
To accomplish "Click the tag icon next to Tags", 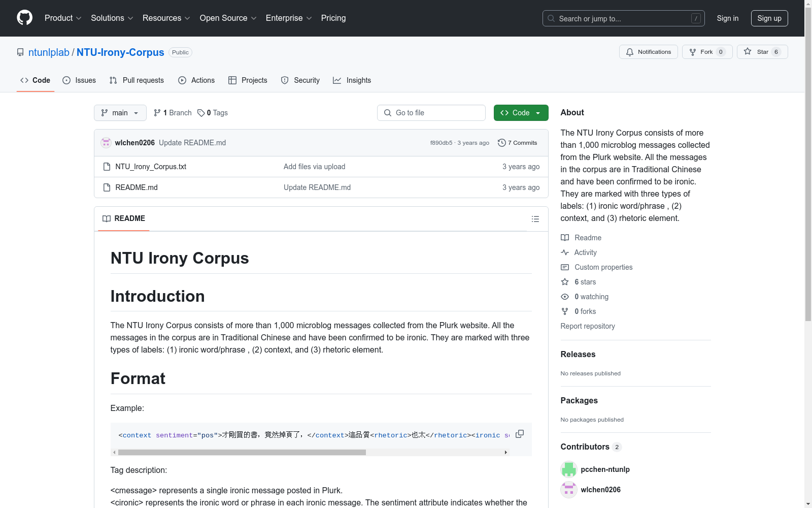I will click(201, 113).
